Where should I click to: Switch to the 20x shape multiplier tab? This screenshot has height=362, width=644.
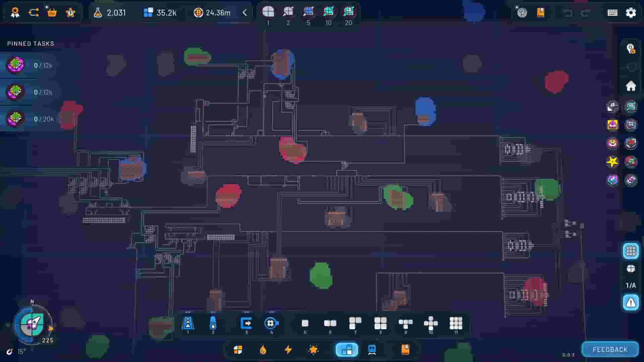(x=348, y=13)
